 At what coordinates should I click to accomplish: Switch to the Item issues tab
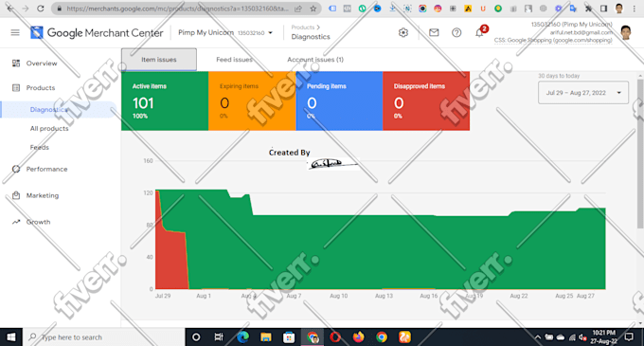coord(159,60)
